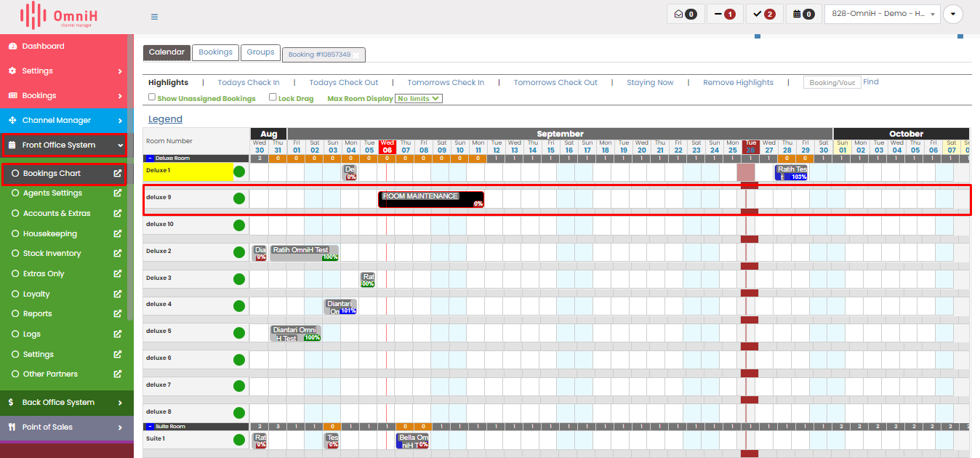
Task: Open the ROOM MAINTENANCE block on deluxe 9
Action: tap(431, 199)
